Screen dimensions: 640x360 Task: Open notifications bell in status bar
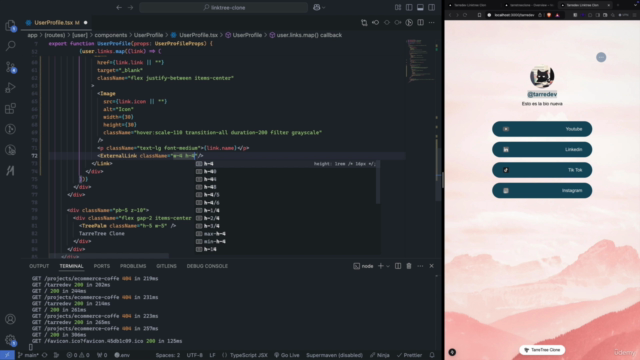[x=432, y=355]
